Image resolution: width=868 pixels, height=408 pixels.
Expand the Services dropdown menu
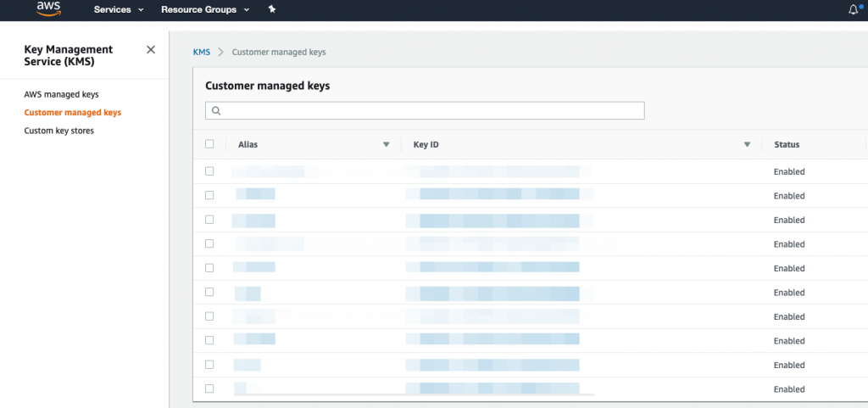118,9
